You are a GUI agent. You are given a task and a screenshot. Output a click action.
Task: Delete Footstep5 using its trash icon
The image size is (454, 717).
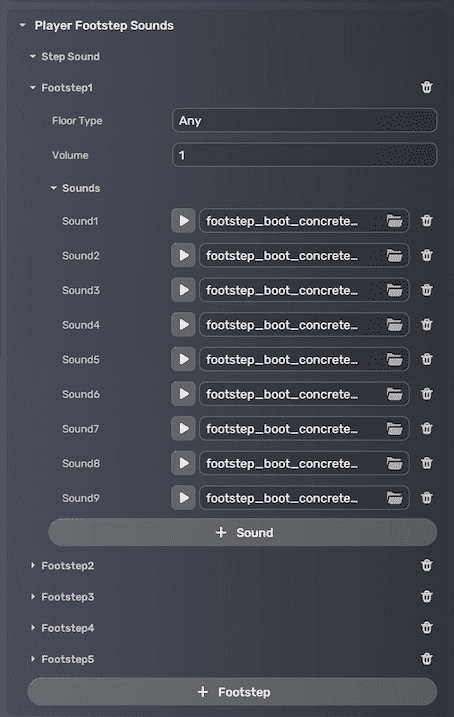[427, 659]
